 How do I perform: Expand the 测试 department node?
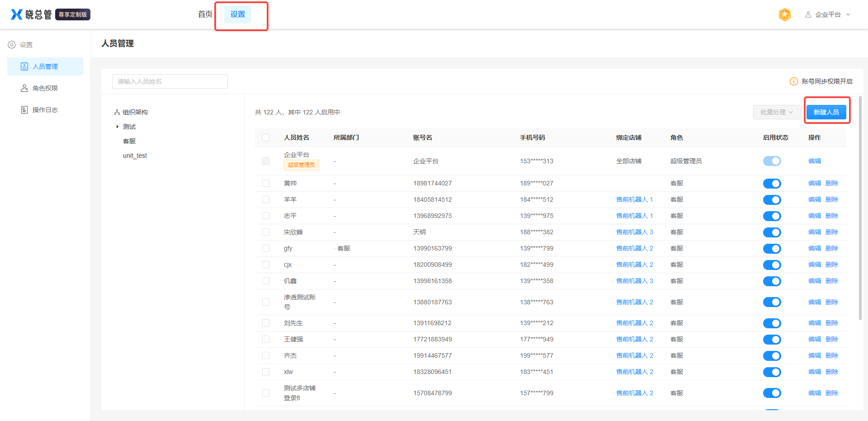(x=117, y=127)
